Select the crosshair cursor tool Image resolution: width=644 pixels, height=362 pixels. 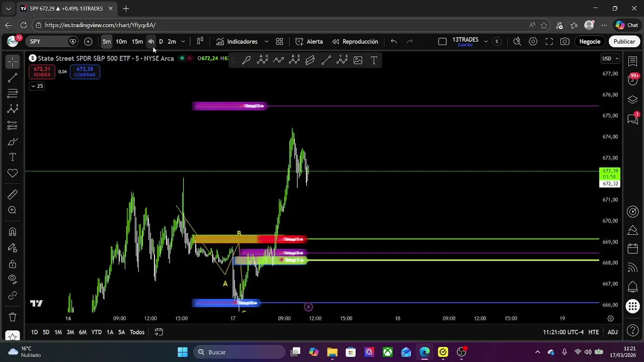(13, 61)
